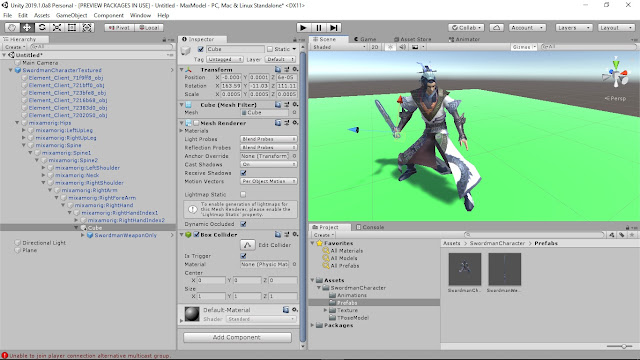Select the combined Transform tool
Viewport: 640px width, 360px height.
pos(87,27)
